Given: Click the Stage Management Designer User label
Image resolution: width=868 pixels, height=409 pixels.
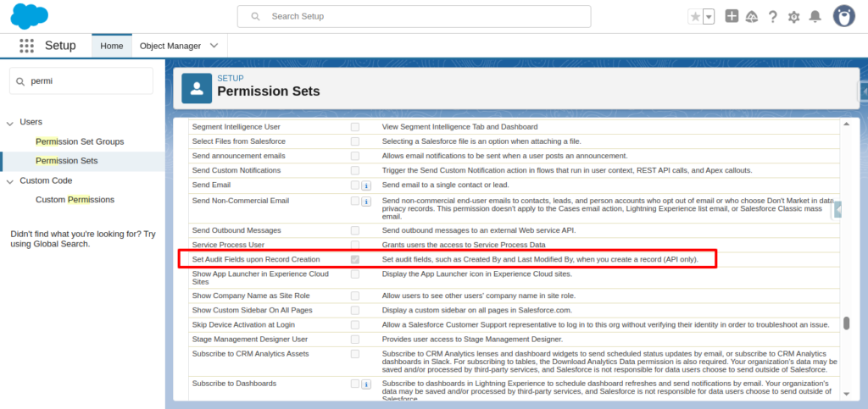Looking at the screenshot, I should point(250,339).
